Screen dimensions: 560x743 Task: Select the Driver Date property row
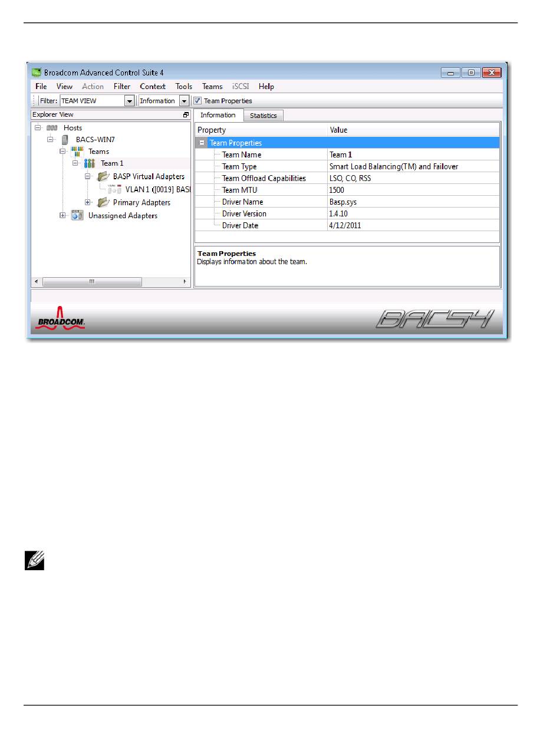click(347, 225)
